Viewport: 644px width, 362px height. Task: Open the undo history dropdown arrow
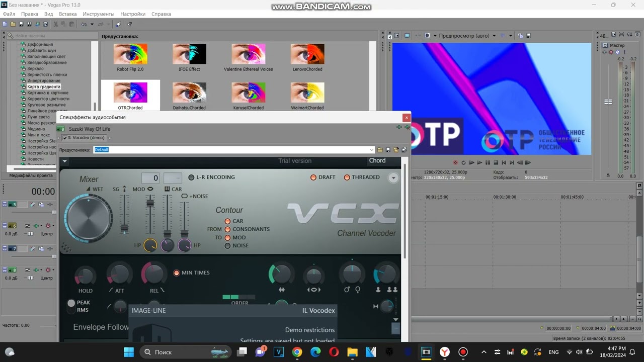(92, 24)
